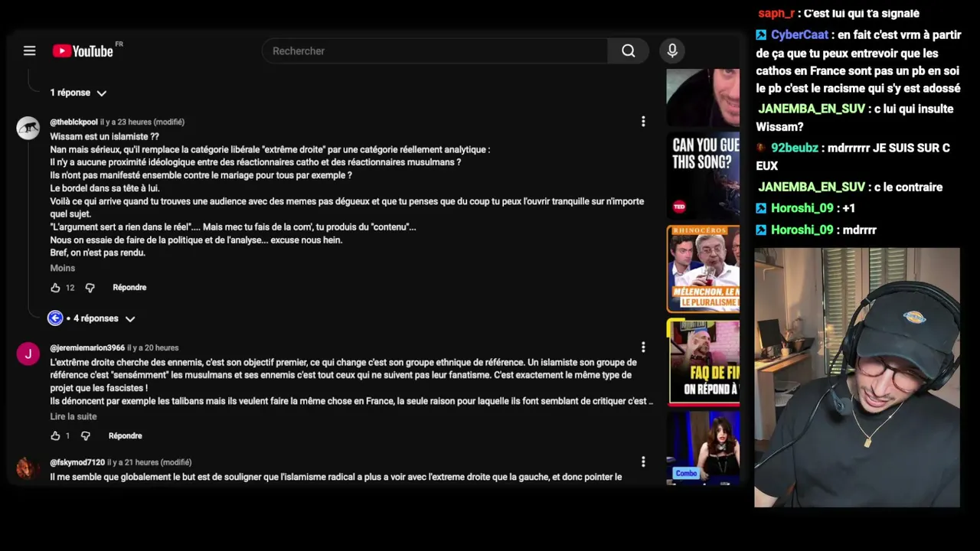Open options menu on @fskymod7120 comment
The width and height of the screenshot is (980, 551).
[643, 462]
